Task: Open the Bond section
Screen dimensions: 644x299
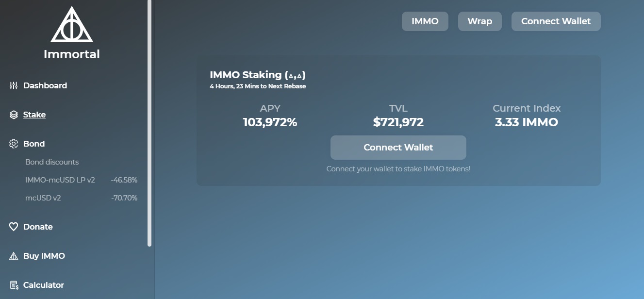Action: pos(34,144)
